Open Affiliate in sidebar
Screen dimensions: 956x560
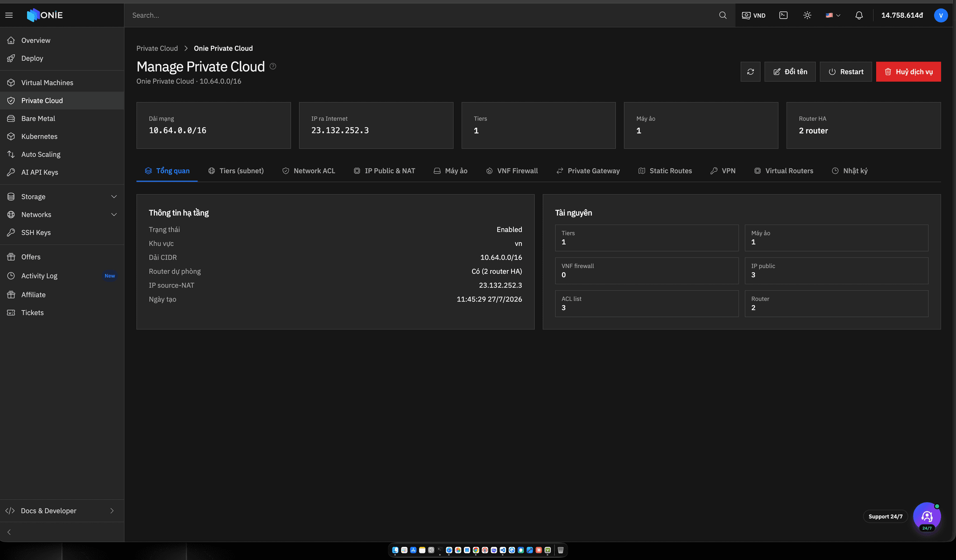pos(62,294)
